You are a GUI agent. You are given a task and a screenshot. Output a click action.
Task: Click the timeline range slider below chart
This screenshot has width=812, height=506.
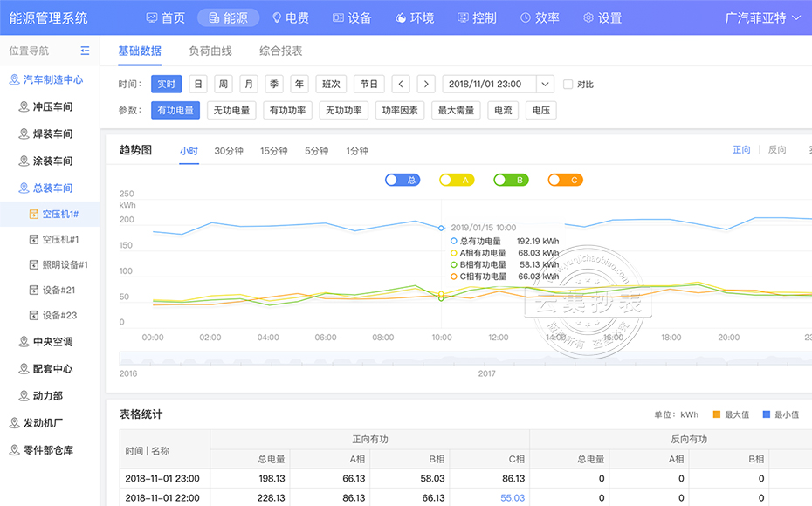point(464,359)
